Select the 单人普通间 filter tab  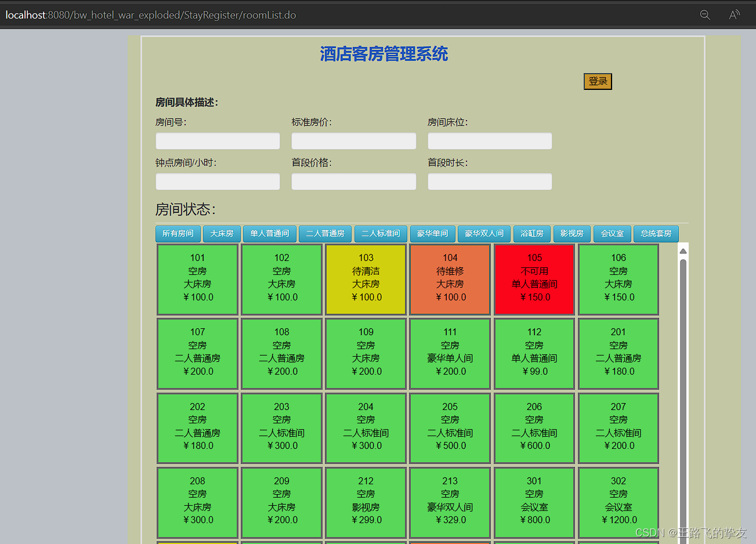tap(270, 234)
